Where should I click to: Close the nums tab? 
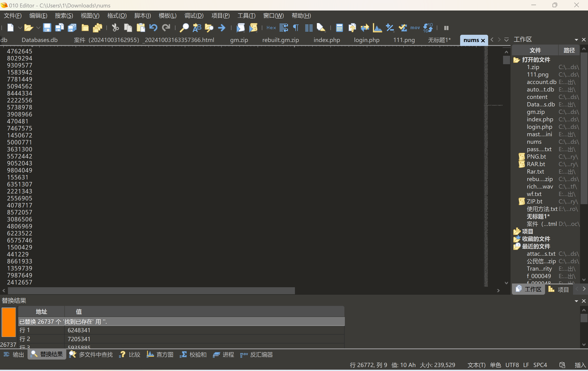point(483,41)
